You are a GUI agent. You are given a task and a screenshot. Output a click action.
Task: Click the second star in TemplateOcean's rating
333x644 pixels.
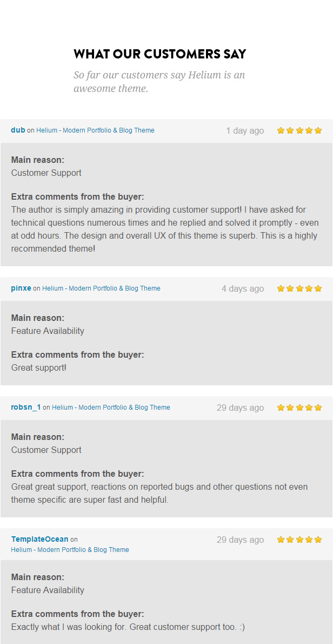[x=290, y=540]
